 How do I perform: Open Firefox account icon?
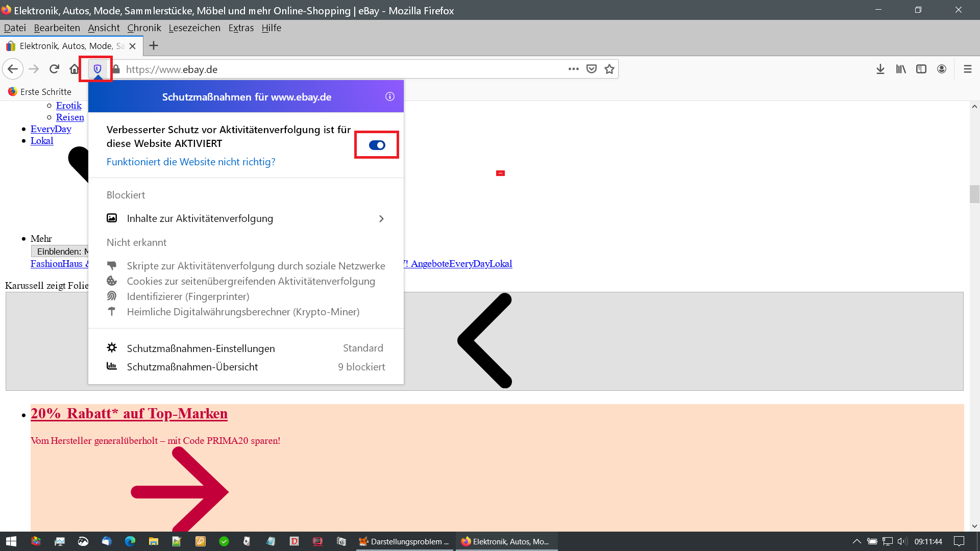(x=942, y=69)
